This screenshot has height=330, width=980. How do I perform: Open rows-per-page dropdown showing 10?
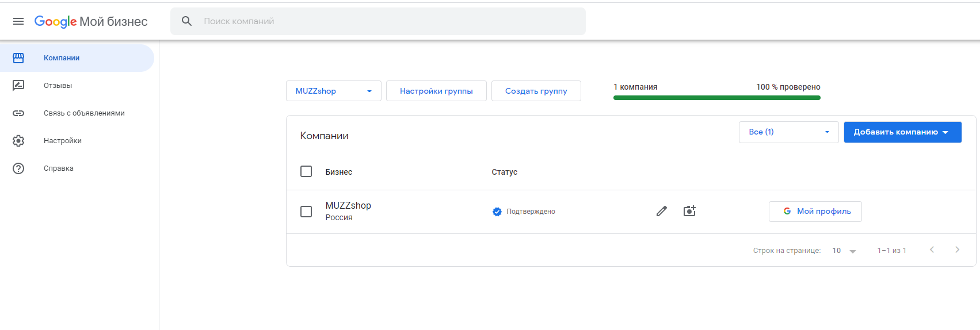pyautogui.click(x=844, y=251)
